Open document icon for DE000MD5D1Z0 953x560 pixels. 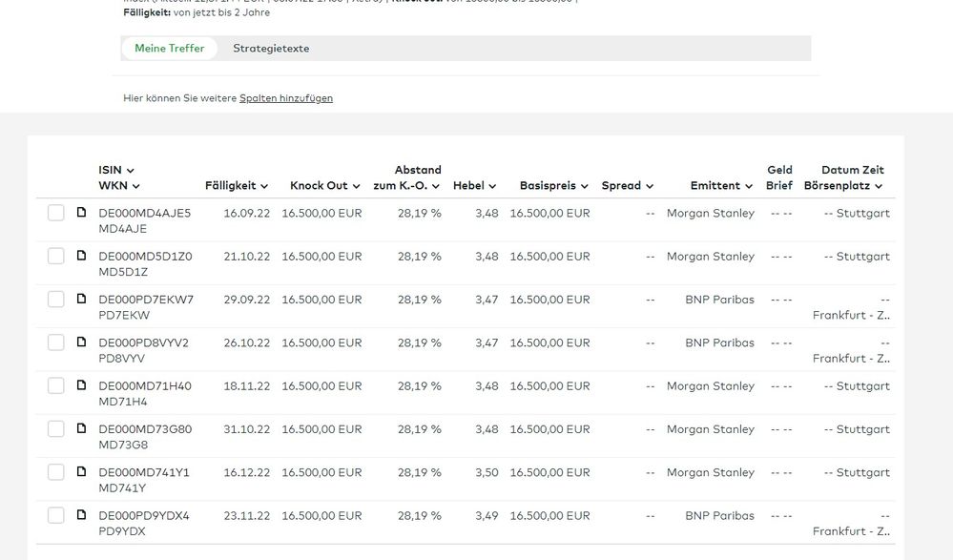click(x=82, y=256)
